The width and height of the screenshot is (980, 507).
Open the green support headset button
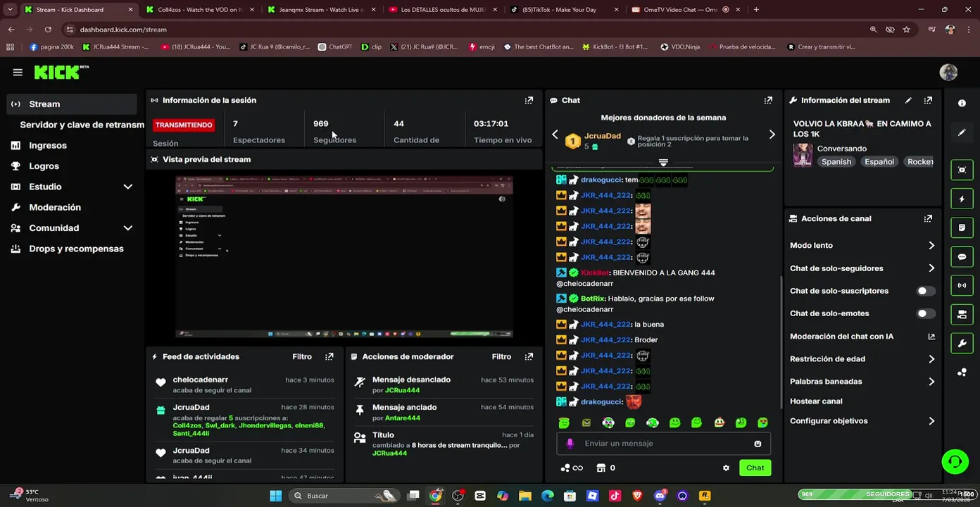955,461
